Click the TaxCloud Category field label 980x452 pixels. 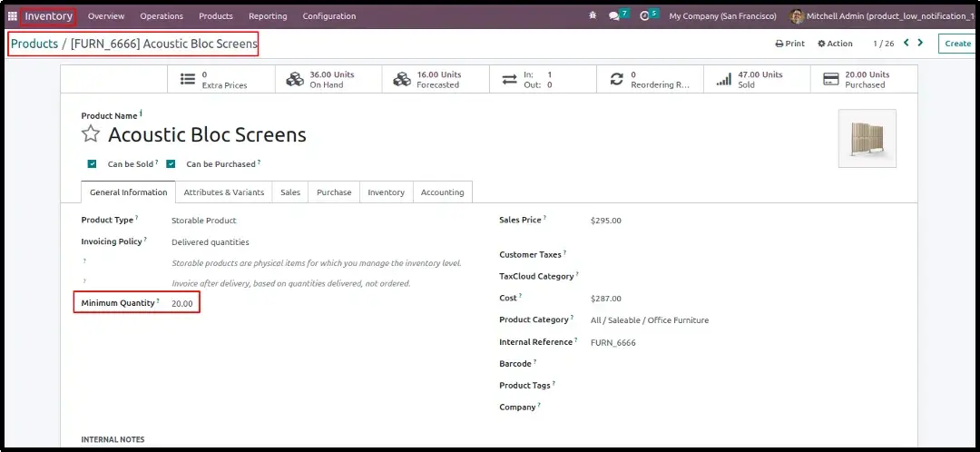(x=536, y=276)
